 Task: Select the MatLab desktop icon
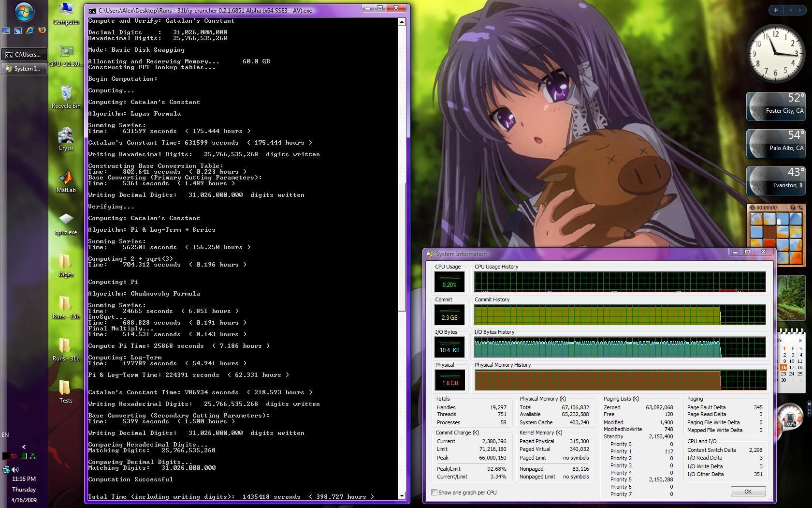66,180
